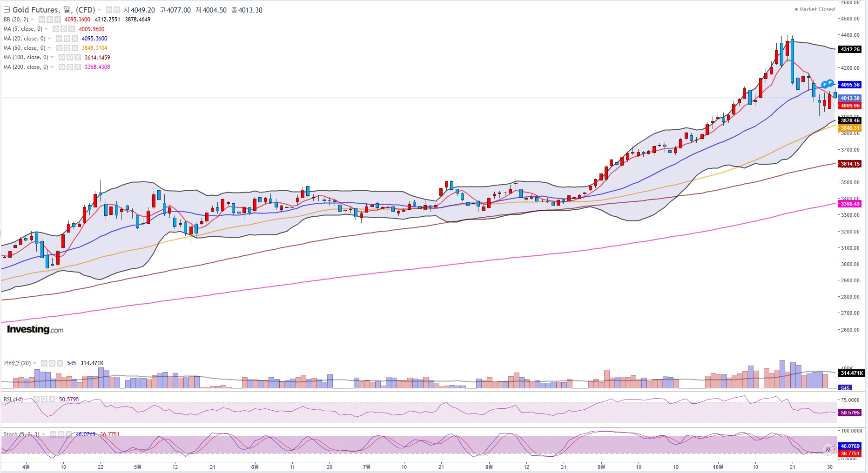Select the 3848.31 MA50 price label

[x=850, y=128]
